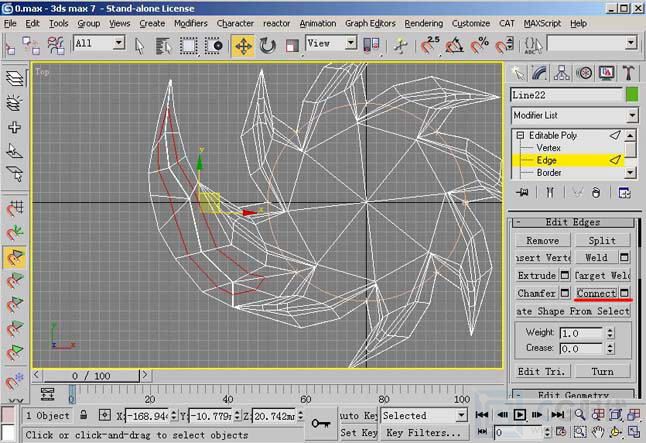
Task: Toggle Show End Result icon
Action: point(550,192)
